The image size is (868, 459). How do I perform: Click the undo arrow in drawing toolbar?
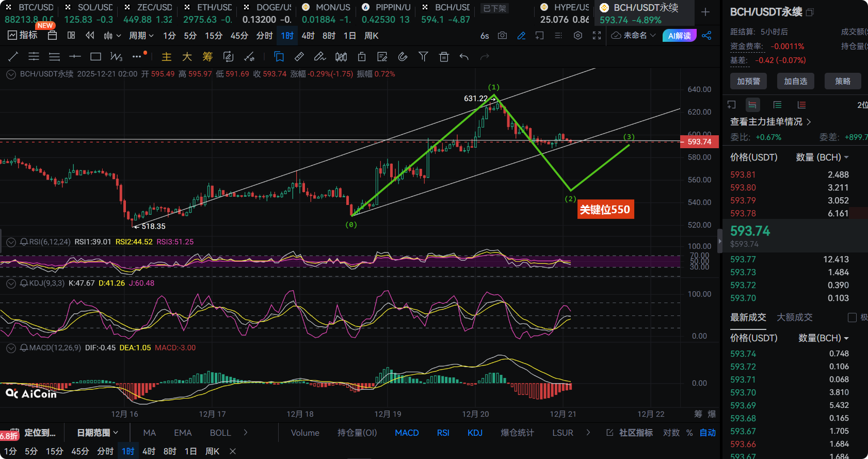point(464,57)
